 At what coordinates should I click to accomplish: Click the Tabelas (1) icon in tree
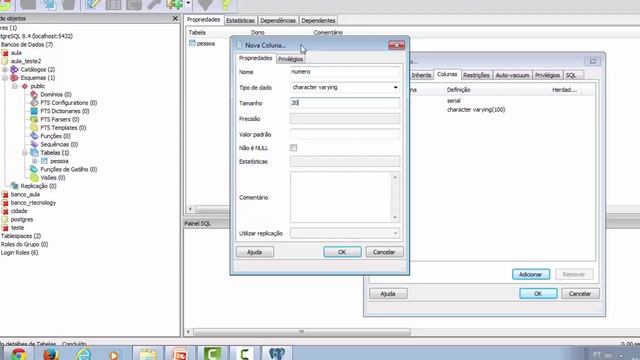pyautogui.click(x=34, y=153)
